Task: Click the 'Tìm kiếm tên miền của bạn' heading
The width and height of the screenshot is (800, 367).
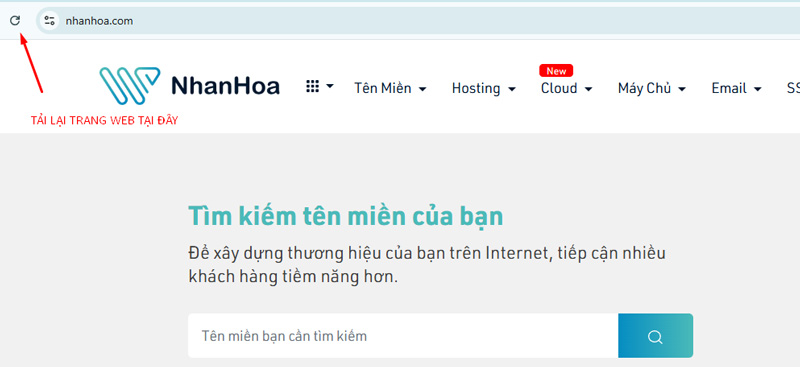Action: (x=345, y=216)
